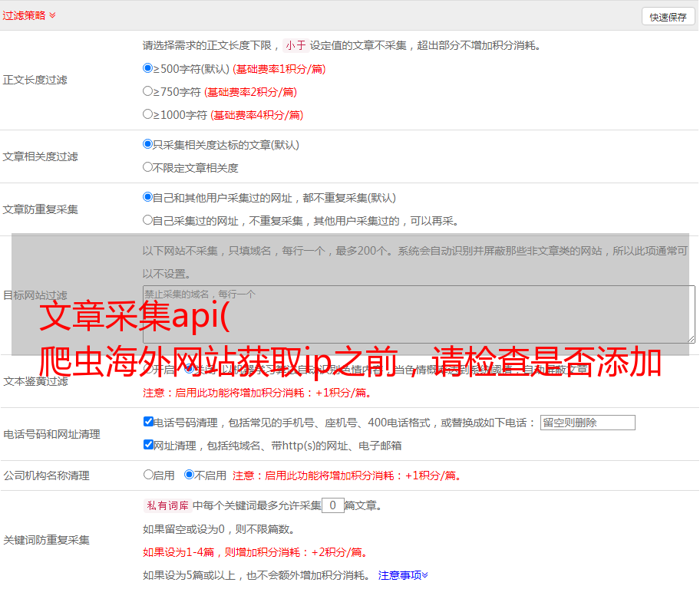Click the 快速保存 button
Image resolution: width=700 pixels, height=589 pixels.
click(668, 17)
